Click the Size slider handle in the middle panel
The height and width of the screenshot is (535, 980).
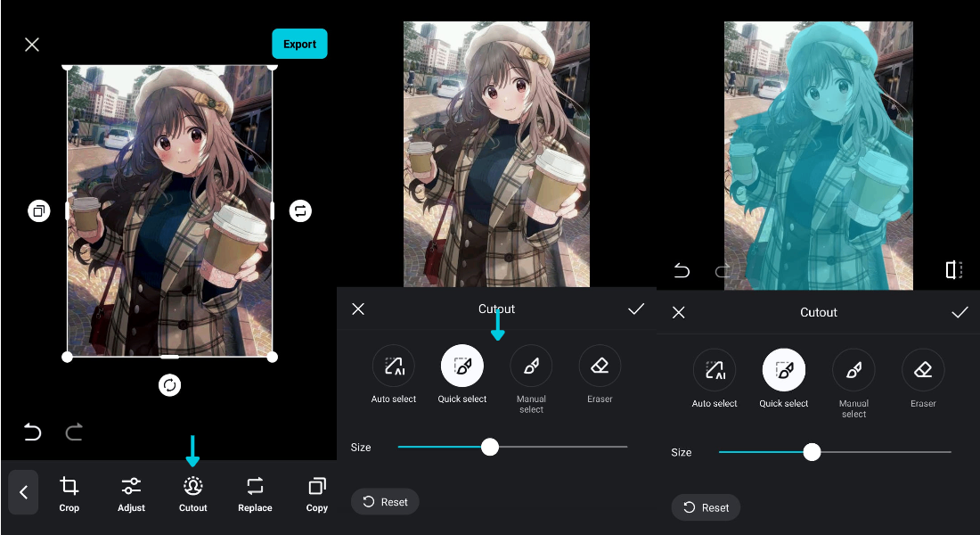490,447
